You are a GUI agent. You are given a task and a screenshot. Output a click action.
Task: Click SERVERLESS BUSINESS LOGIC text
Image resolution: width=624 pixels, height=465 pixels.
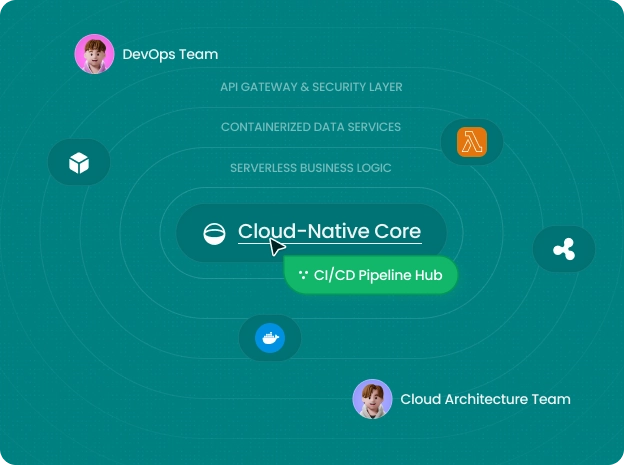coord(311,168)
